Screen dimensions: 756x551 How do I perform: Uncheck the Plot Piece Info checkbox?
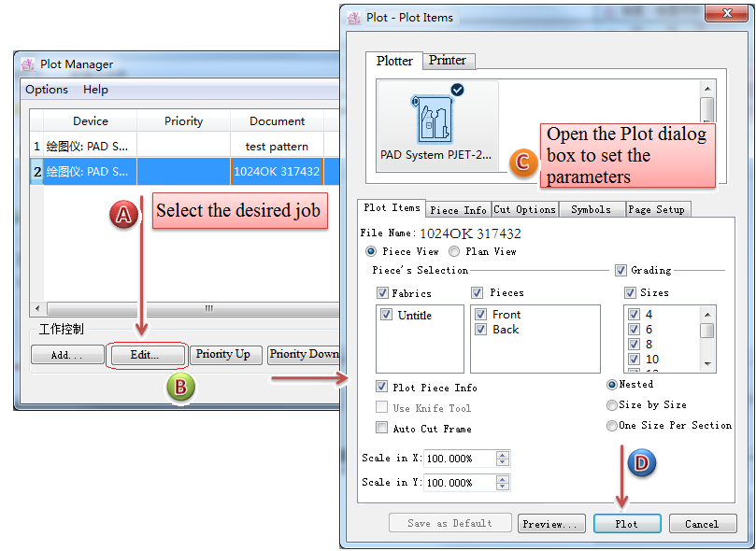click(381, 387)
